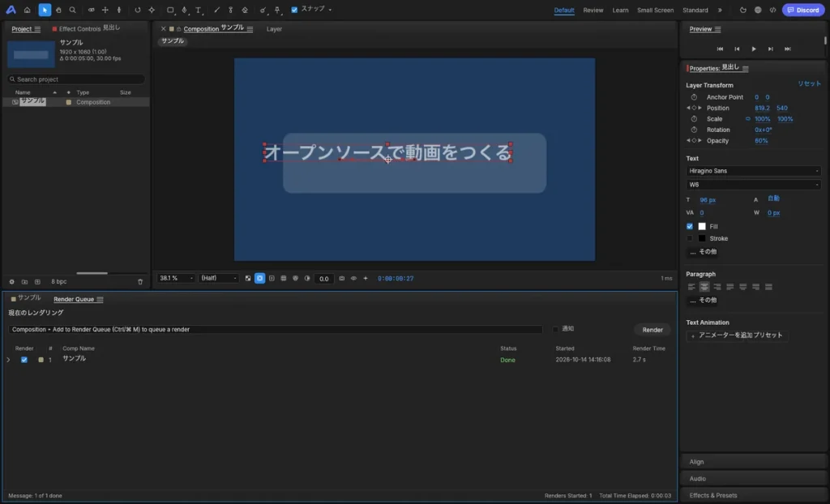Image resolution: width=830 pixels, height=504 pixels.
Task: Open the Effect Controls 見出し tab
Action: tap(86, 28)
